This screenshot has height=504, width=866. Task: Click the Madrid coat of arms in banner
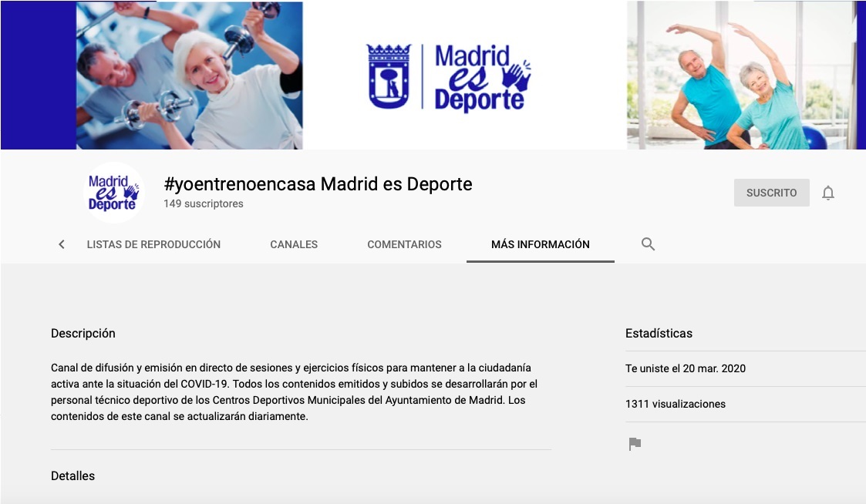tap(389, 76)
